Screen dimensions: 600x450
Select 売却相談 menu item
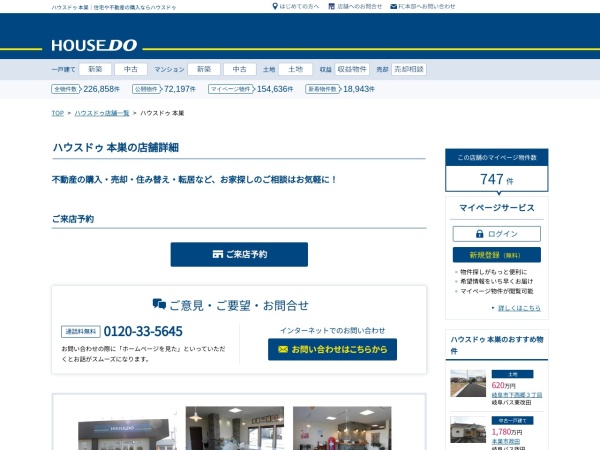point(409,69)
